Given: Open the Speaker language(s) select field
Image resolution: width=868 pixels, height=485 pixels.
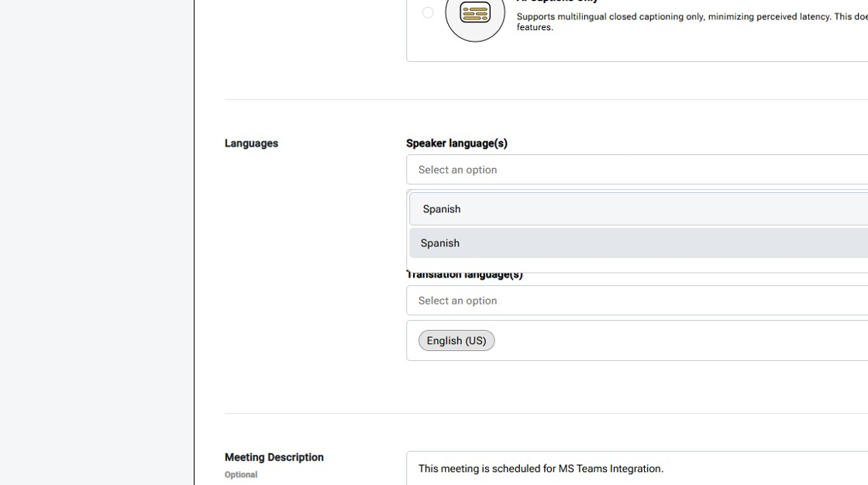Looking at the screenshot, I should (637, 170).
